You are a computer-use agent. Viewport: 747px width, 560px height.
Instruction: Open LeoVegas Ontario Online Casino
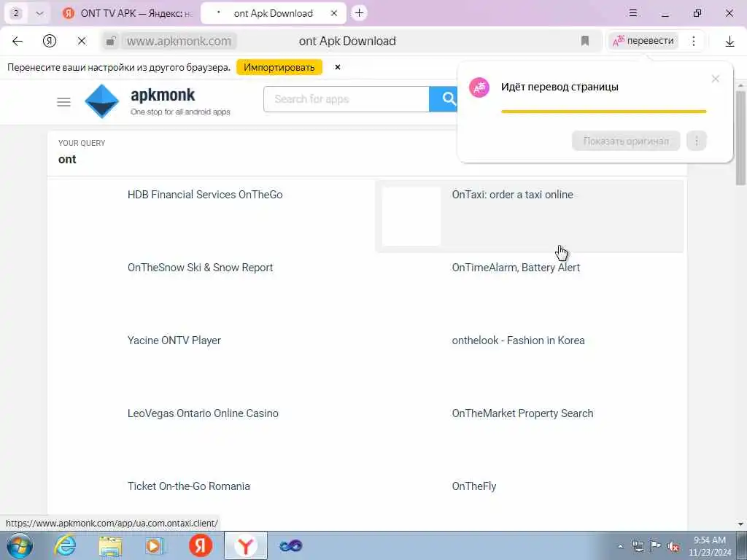click(x=203, y=413)
